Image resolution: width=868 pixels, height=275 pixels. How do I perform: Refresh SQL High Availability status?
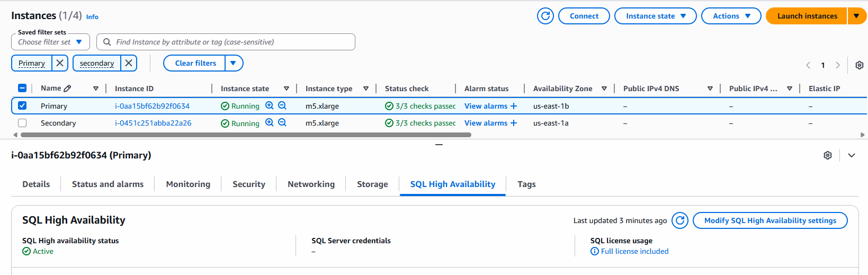[x=680, y=220]
